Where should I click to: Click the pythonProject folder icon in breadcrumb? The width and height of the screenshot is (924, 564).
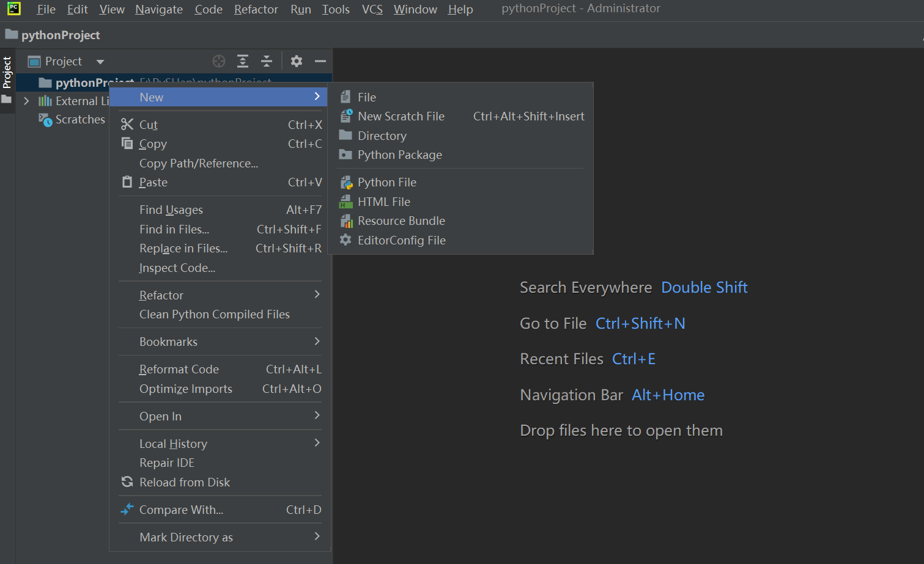tap(12, 34)
